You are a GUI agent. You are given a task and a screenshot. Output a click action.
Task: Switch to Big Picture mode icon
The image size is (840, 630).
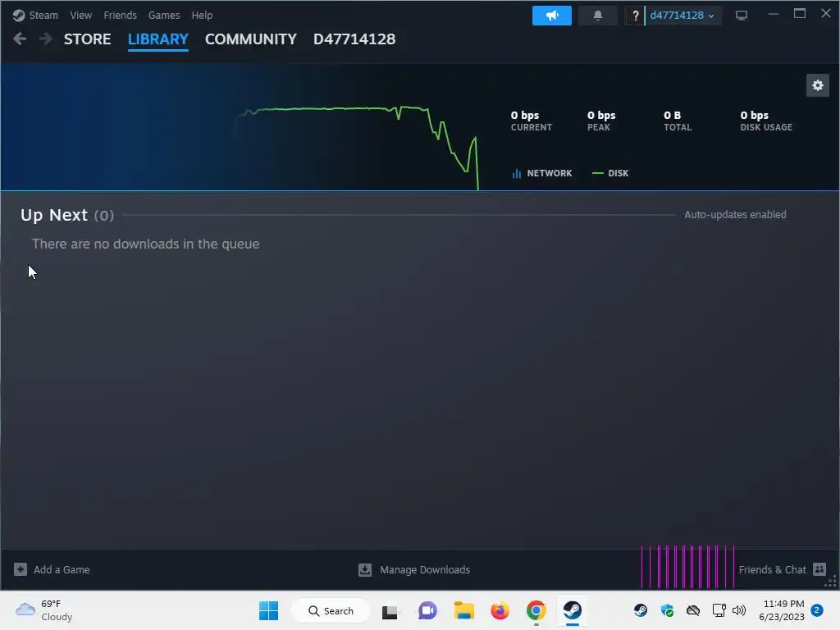click(x=742, y=16)
